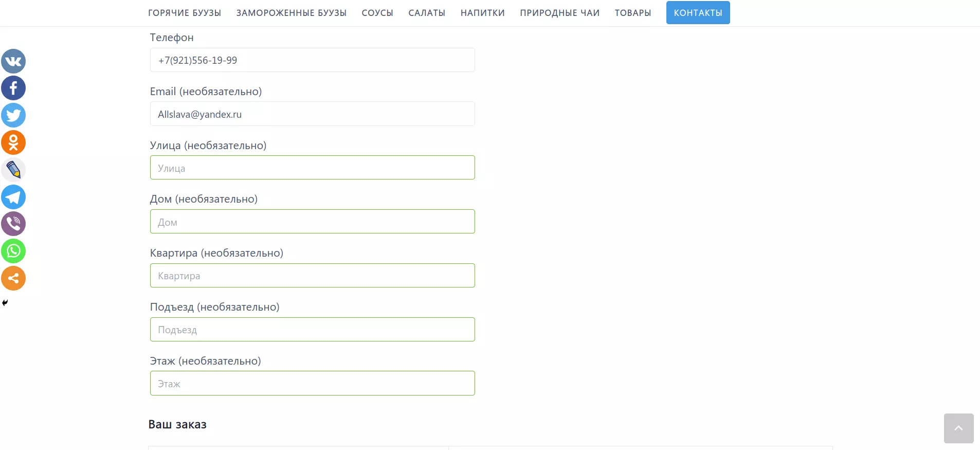This screenshot has width=980, height=450.
Task: Go to Замороженные буузы section
Action: click(x=291, y=13)
